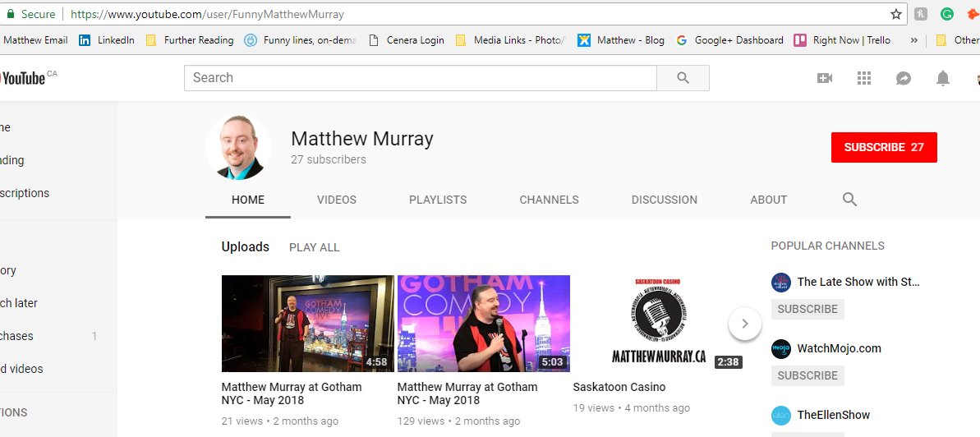Open TheEllenShow channel link

[833, 415]
